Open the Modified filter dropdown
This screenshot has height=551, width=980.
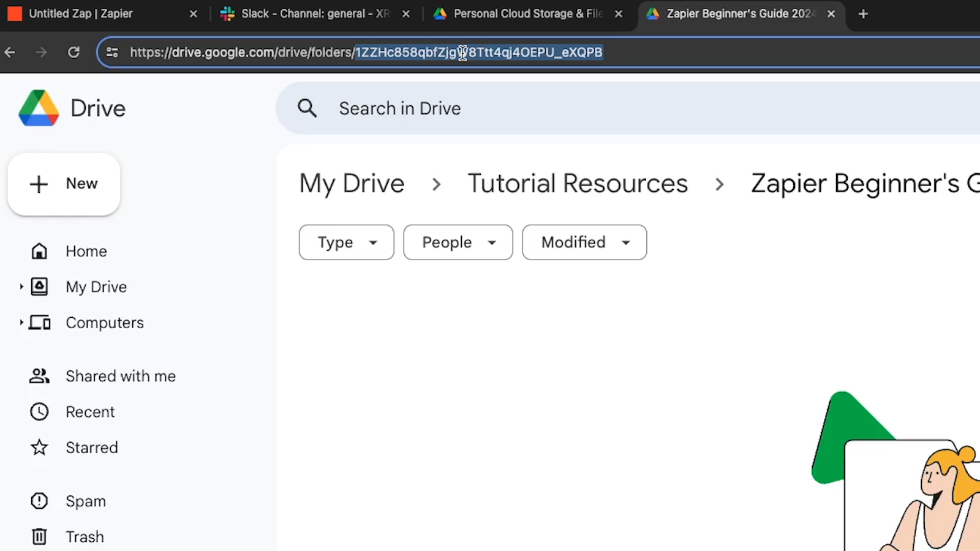click(584, 242)
